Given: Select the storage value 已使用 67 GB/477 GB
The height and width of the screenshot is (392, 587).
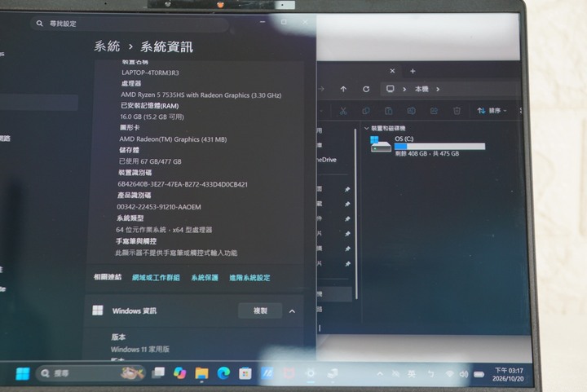Looking at the screenshot, I should (150, 161).
